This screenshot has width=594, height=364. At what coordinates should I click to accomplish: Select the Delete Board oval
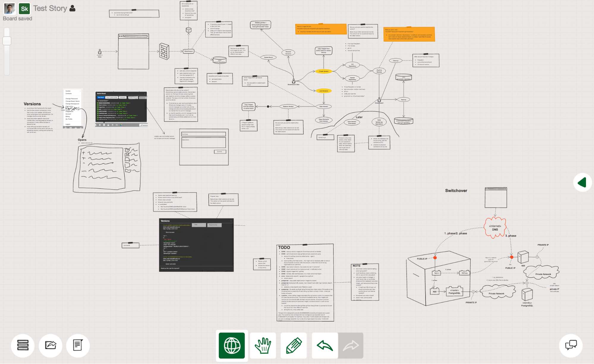click(268, 57)
